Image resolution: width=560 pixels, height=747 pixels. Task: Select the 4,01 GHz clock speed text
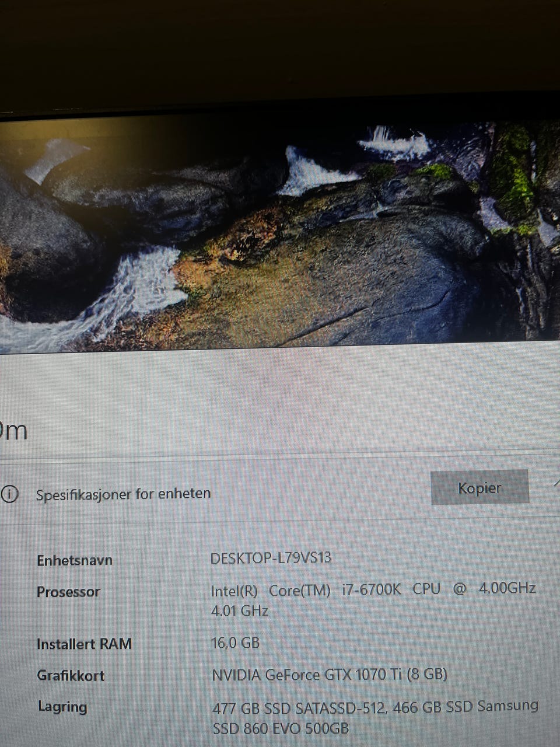tap(239, 611)
